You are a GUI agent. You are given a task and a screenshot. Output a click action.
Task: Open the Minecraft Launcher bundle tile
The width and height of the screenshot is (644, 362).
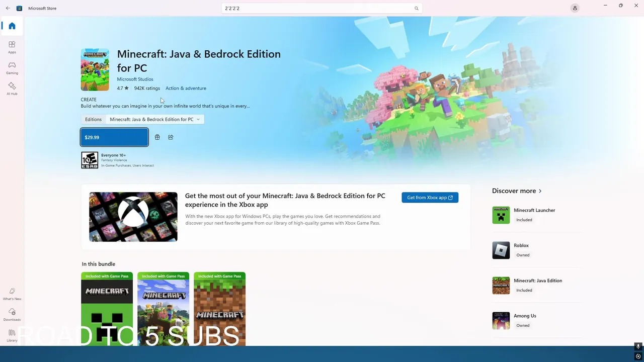107,309
